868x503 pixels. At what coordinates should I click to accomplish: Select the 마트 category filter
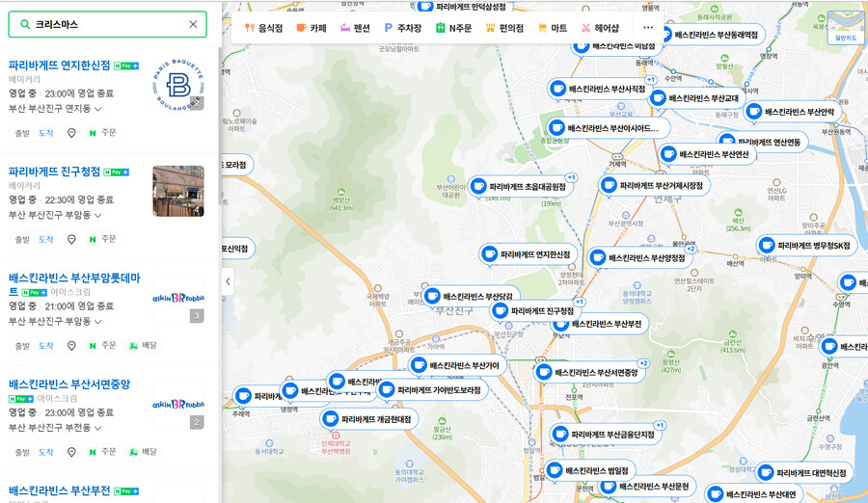coord(553,28)
